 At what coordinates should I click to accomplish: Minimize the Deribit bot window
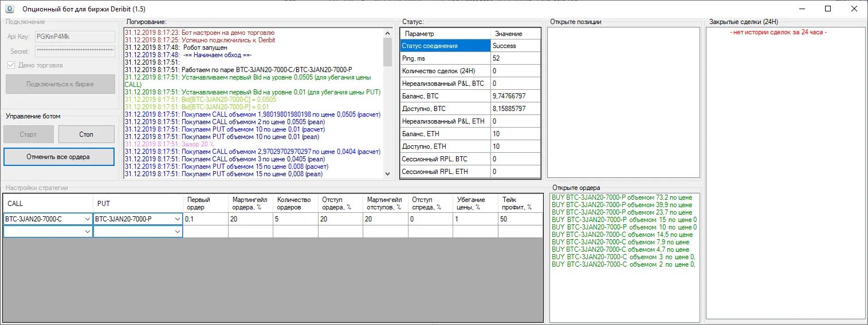pyautogui.click(x=802, y=9)
